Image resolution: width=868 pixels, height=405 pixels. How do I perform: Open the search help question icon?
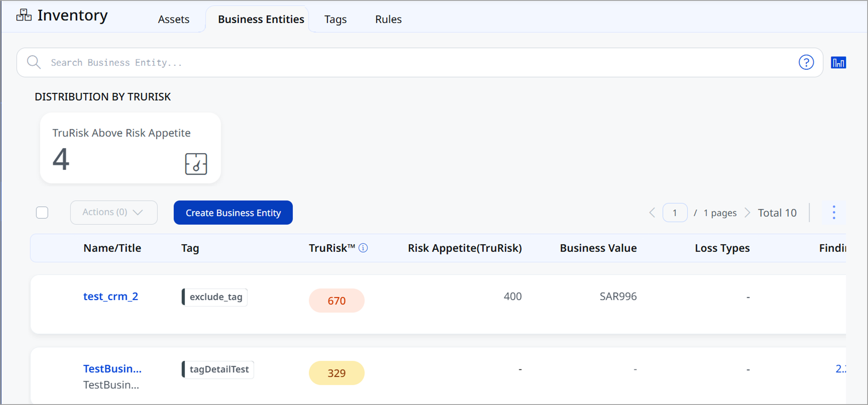tap(806, 62)
